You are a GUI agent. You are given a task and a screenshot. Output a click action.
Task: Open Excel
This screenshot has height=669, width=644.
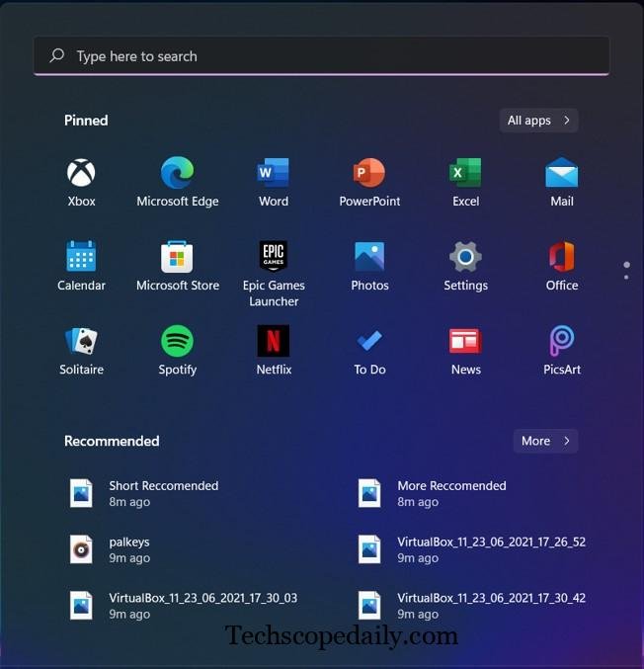(466, 182)
